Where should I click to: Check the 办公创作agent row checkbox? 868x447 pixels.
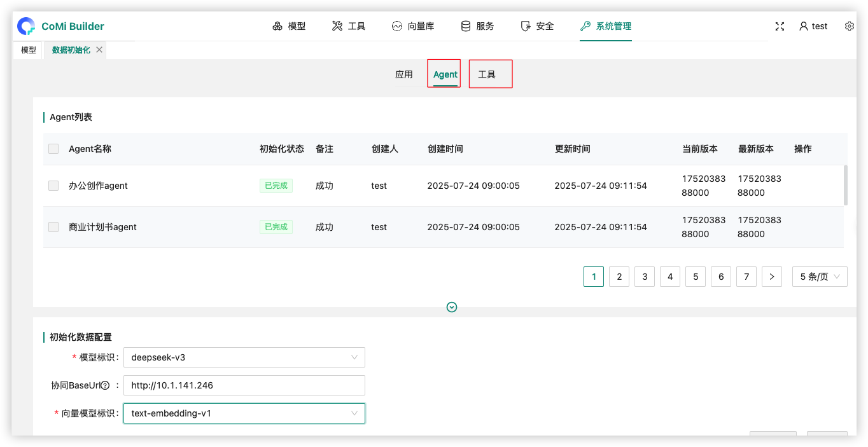(53, 186)
